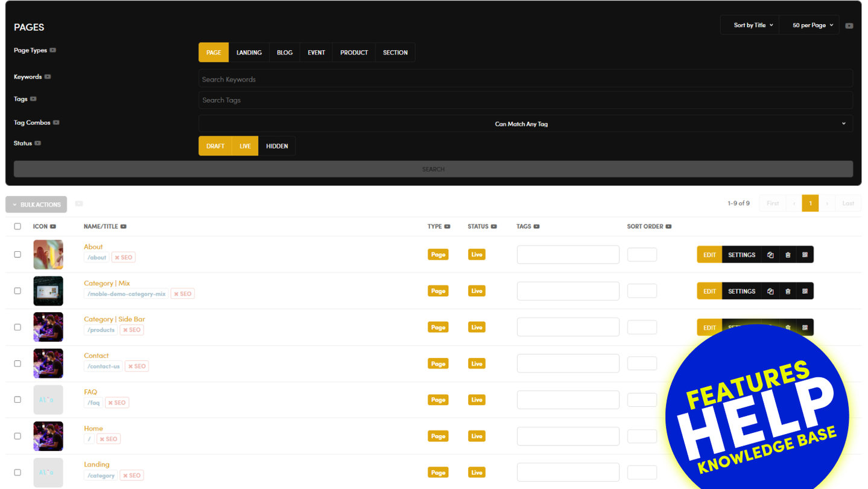
Task: Open the Can Match Any Tag dropdown
Action: 525,124
